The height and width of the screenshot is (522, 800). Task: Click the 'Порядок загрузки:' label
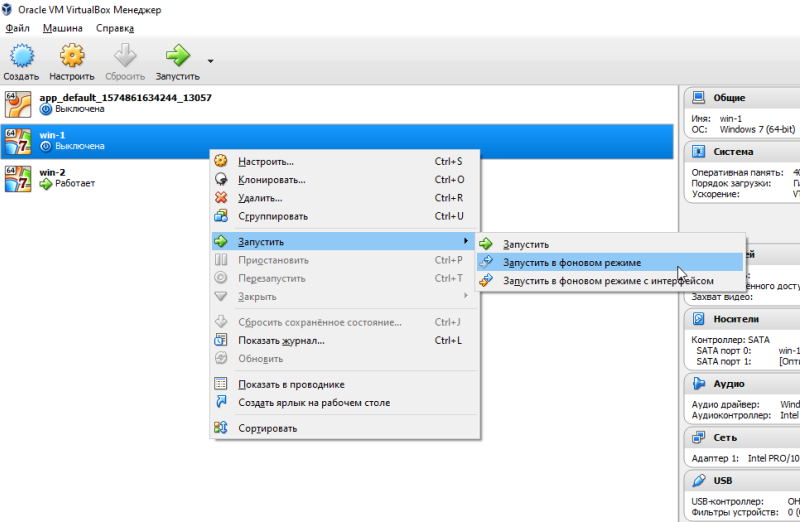[x=731, y=183]
